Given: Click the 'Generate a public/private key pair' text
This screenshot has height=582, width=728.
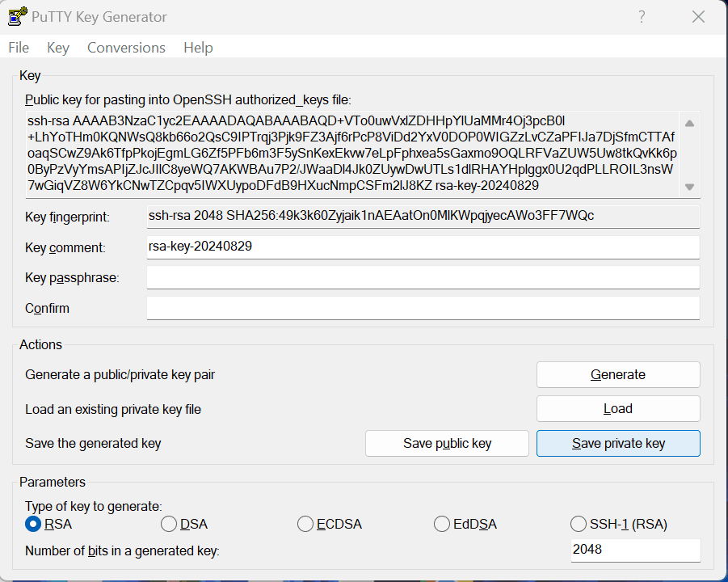Looking at the screenshot, I should tap(120, 375).
